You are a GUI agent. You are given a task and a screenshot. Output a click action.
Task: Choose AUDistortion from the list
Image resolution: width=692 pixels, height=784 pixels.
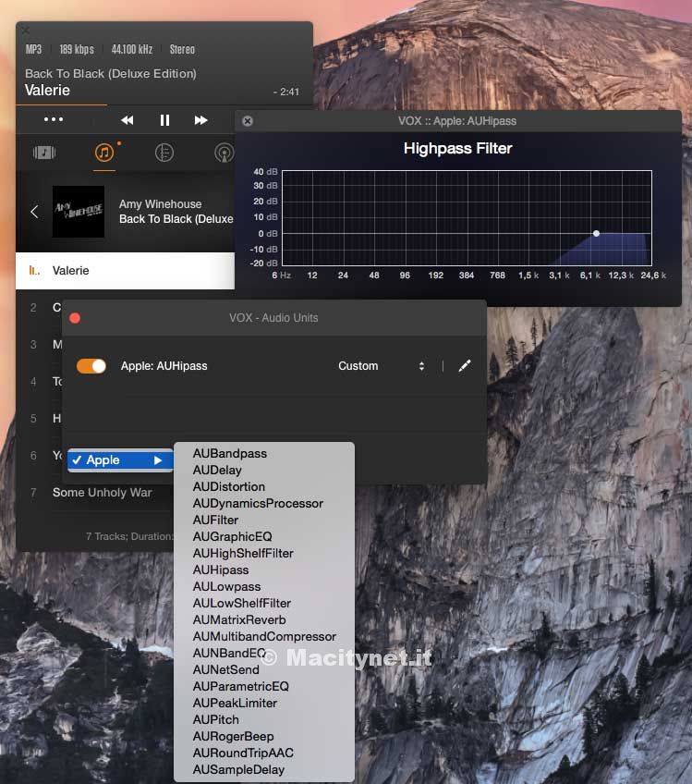pos(264,486)
